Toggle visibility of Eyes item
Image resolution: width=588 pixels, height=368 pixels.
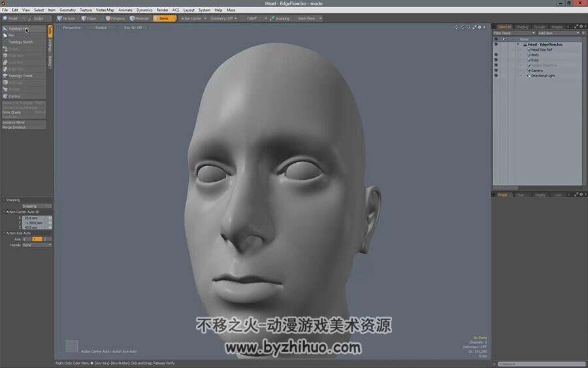496,60
